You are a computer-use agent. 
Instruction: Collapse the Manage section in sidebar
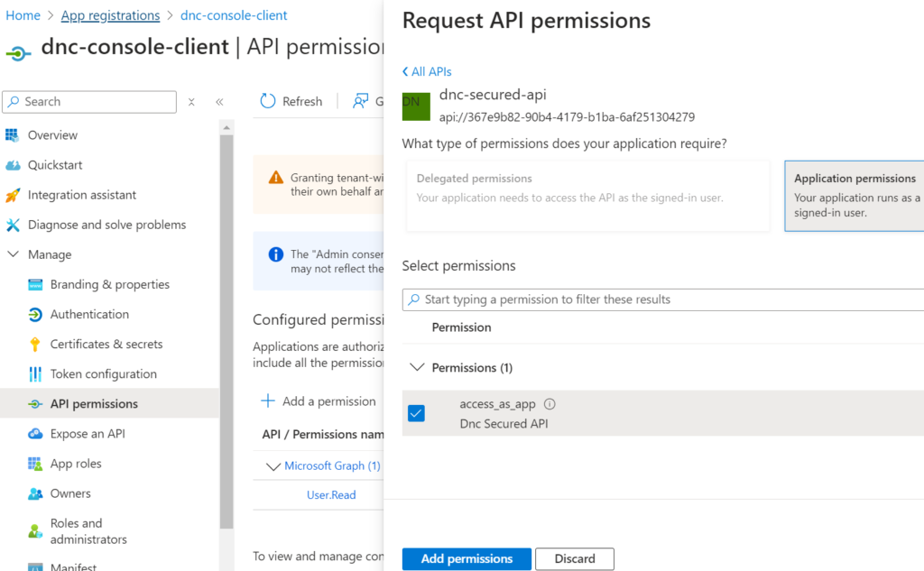click(x=13, y=254)
